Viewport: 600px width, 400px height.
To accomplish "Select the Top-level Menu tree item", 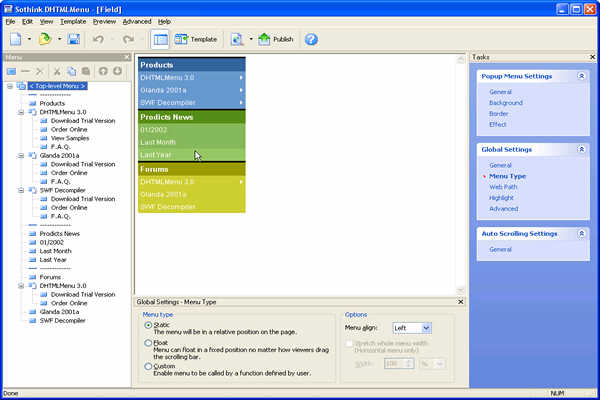I will 57,87.
